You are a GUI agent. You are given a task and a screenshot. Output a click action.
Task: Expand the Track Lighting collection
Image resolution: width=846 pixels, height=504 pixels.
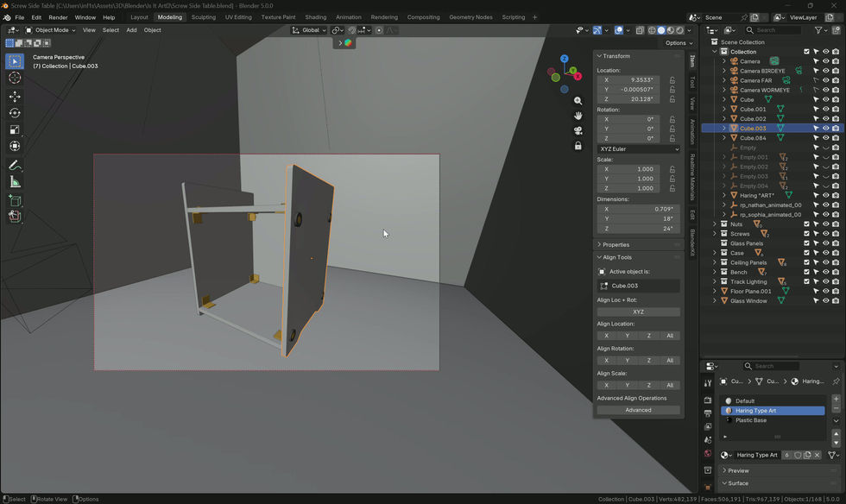coord(715,281)
